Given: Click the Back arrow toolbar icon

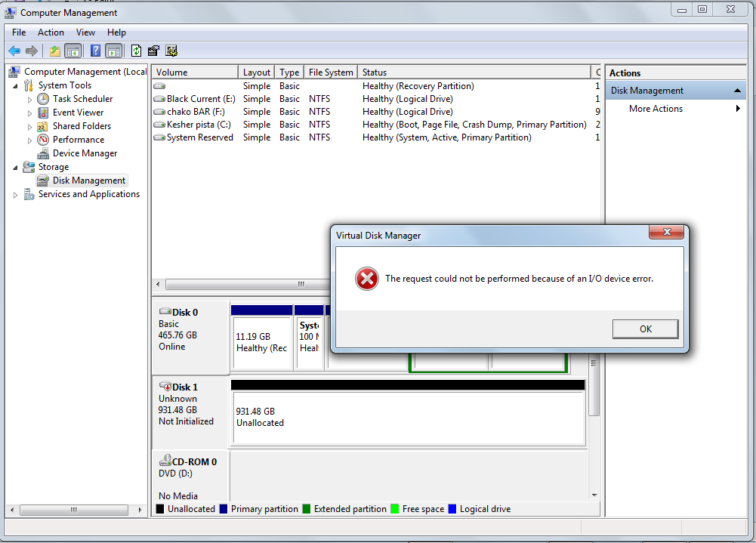Looking at the screenshot, I should point(14,51).
